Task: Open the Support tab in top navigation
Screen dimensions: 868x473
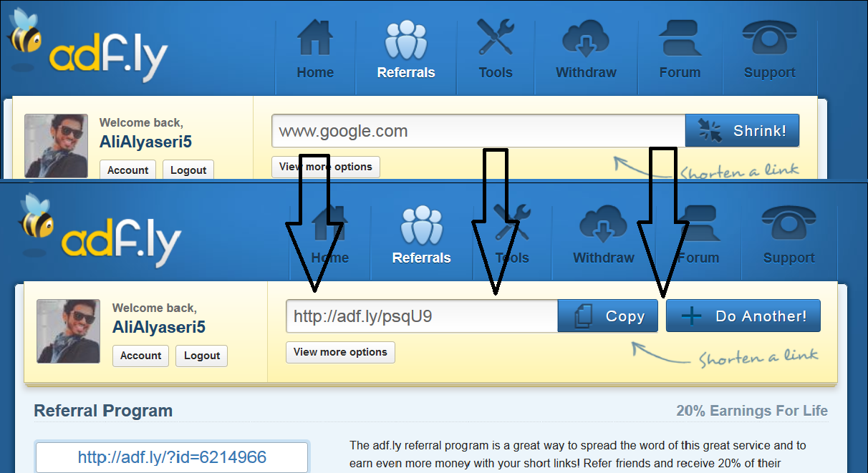Action: [770, 49]
